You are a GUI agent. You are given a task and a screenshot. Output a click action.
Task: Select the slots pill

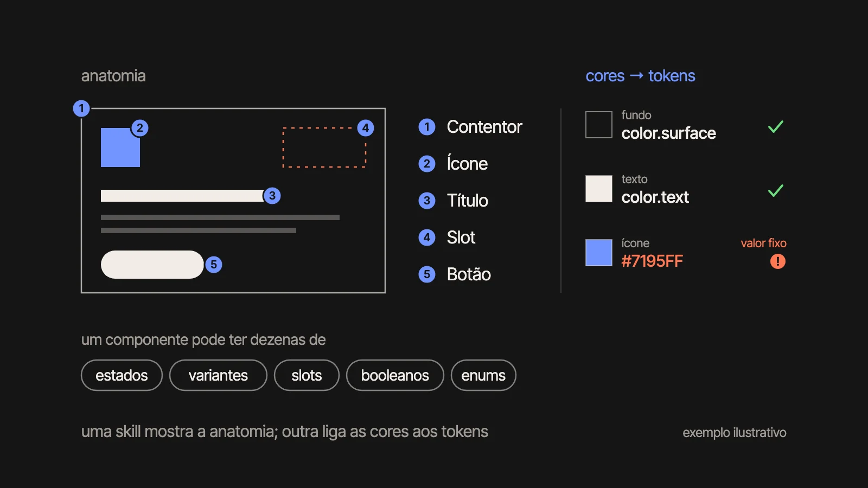coord(307,375)
